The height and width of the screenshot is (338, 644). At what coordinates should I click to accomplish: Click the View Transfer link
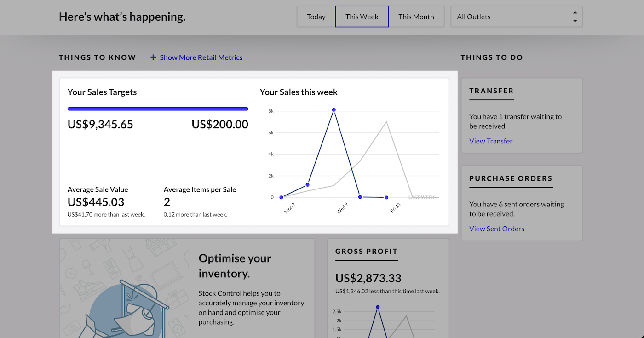point(491,141)
